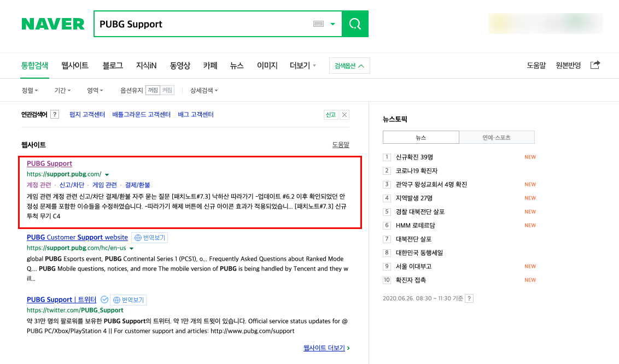The width and height of the screenshot is (619, 364).
Task: Set 옵션유지 to 켜짐
Action: click(x=167, y=90)
